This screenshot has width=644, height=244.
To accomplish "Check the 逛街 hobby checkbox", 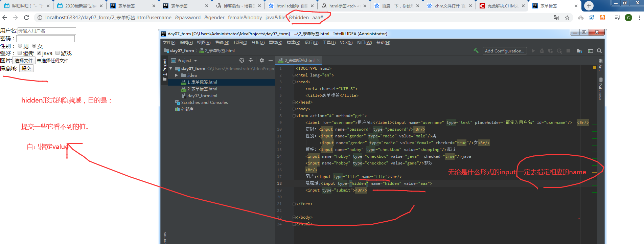I will (x=20, y=53).
